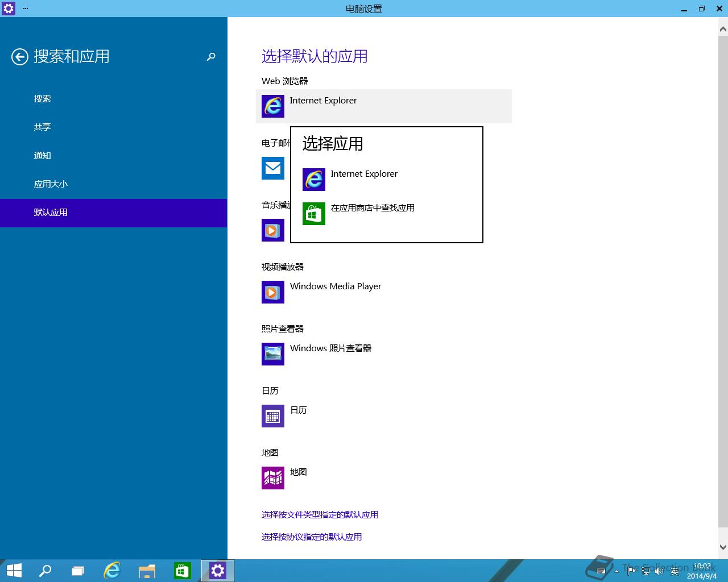
Task: Click the media player icon under 音乐播放器
Action: (x=273, y=230)
